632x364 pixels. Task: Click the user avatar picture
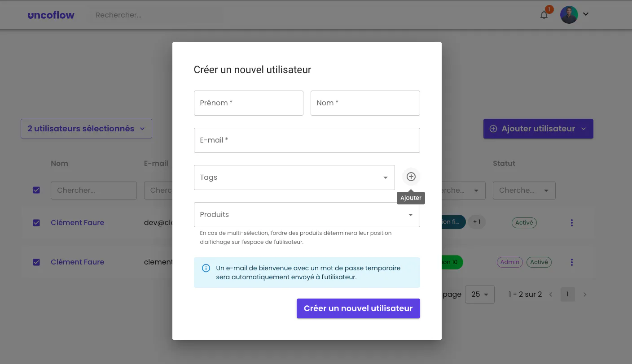tap(569, 15)
